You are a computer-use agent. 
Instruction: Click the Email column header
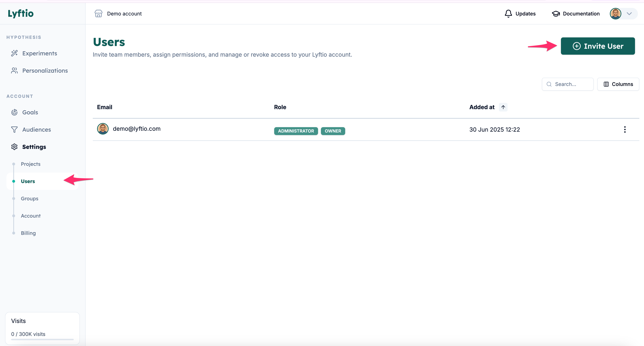pos(104,107)
